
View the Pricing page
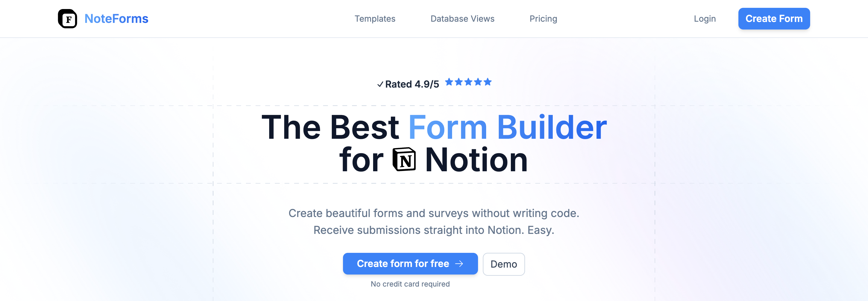[x=543, y=19]
